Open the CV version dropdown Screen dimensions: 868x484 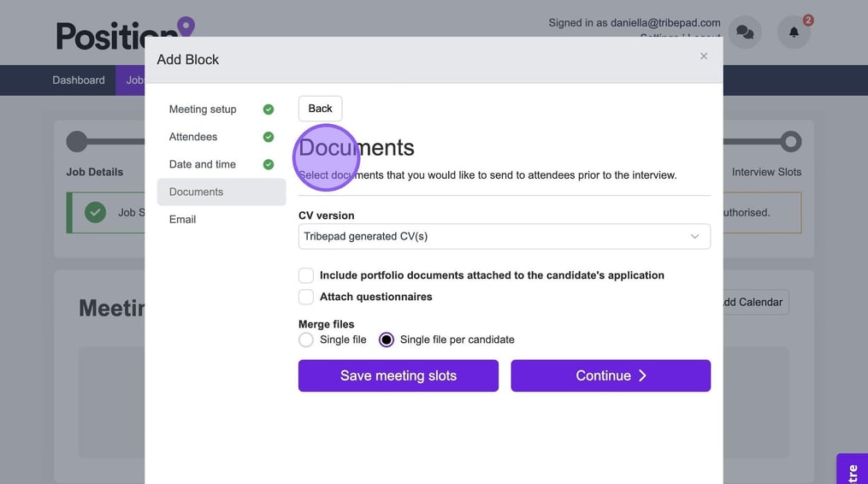coord(504,237)
